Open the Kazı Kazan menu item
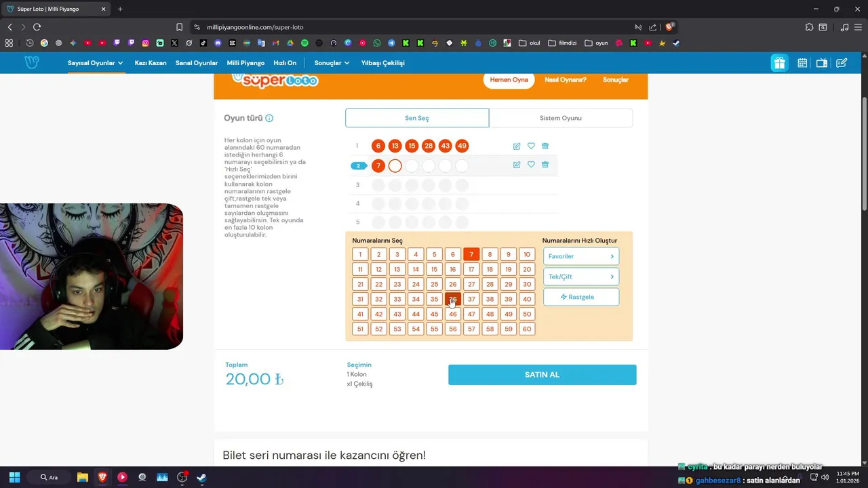The width and height of the screenshot is (868, 488). click(151, 63)
